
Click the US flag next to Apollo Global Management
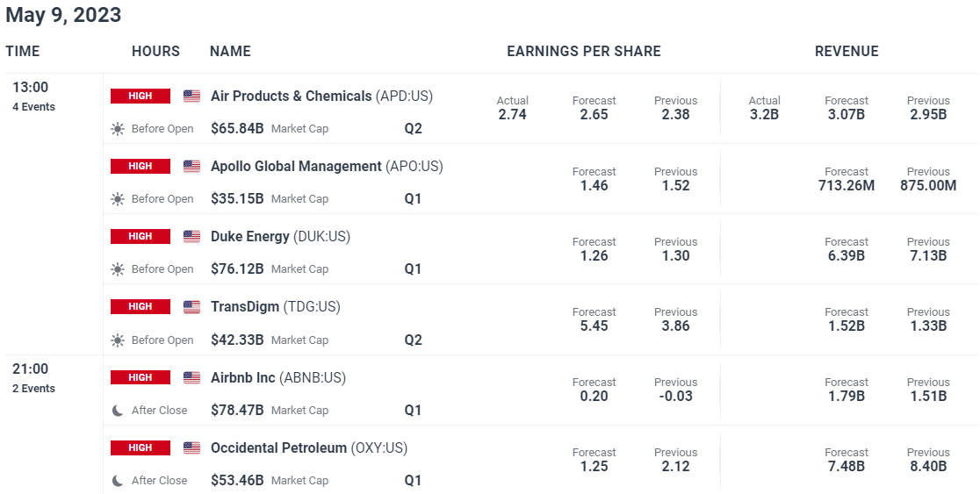tap(192, 166)
